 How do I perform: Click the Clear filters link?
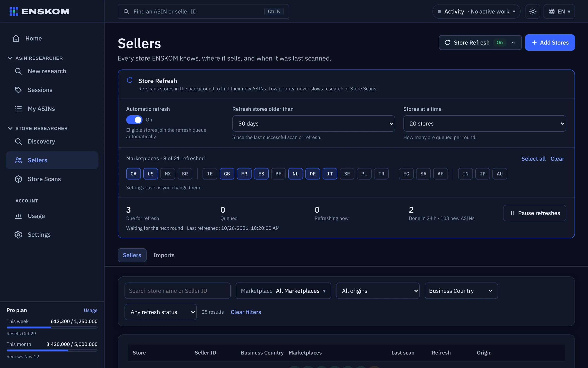point(246,312)
